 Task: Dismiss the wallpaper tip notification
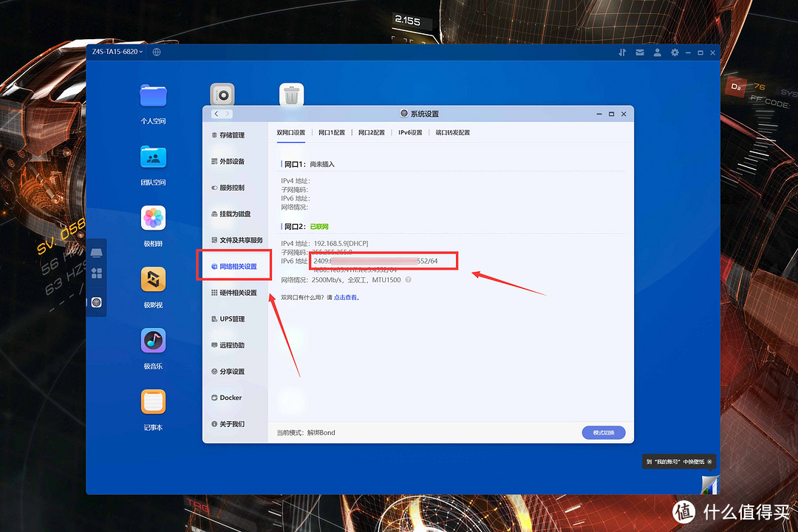tap(709, 461)
